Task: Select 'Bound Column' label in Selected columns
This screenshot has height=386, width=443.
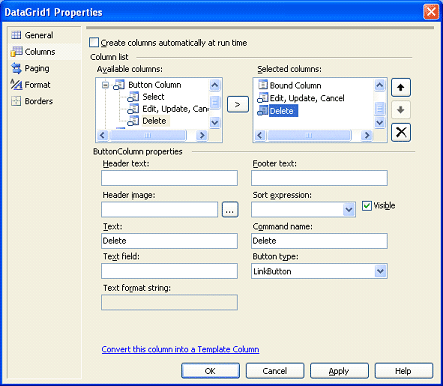Action: coord(295,85)
